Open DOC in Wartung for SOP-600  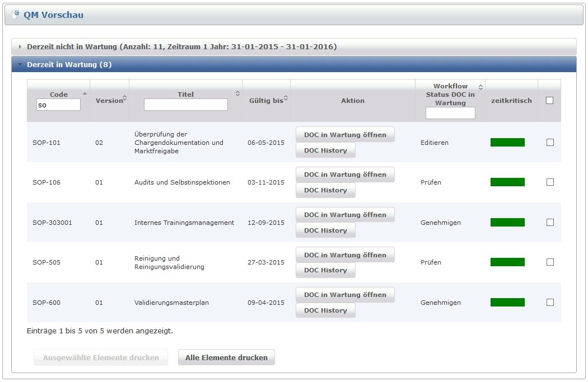(345, 295)
